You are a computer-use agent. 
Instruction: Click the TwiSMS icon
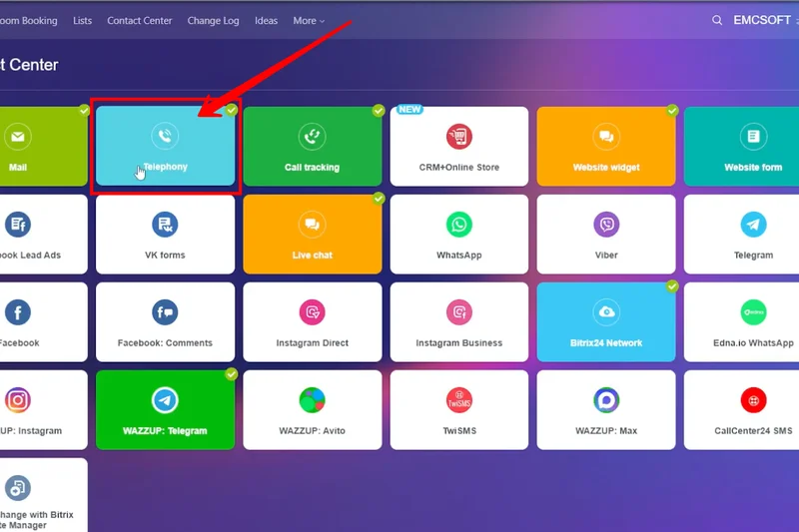[459, 399]
